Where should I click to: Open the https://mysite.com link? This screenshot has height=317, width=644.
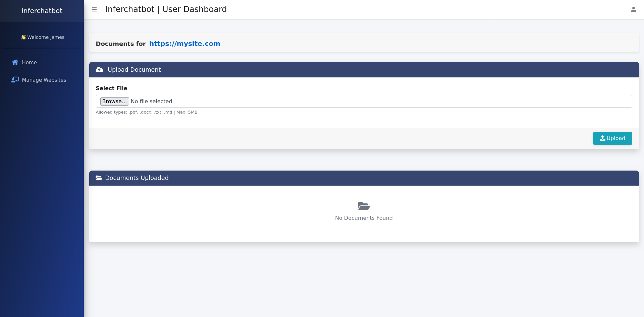click(184, 44)
